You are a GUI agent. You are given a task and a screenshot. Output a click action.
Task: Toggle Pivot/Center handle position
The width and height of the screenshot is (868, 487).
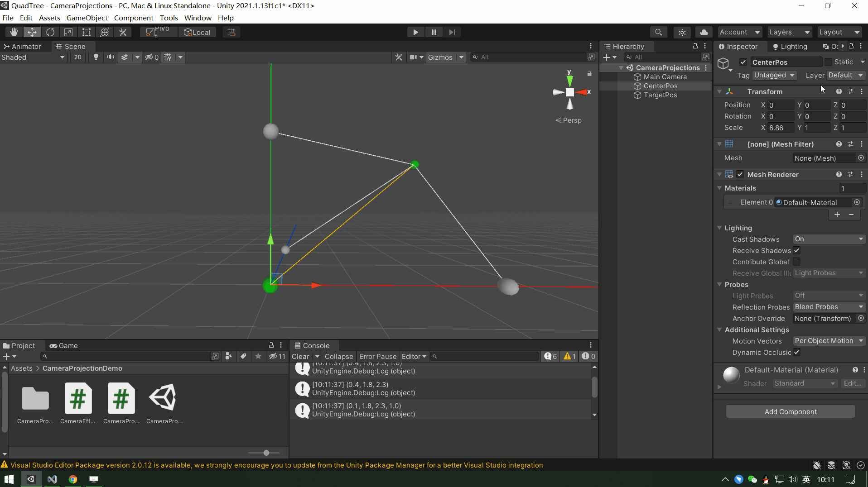159,32
